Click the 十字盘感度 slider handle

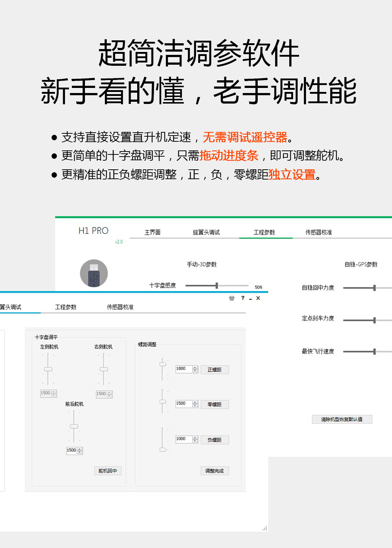(x=217, y=286)
